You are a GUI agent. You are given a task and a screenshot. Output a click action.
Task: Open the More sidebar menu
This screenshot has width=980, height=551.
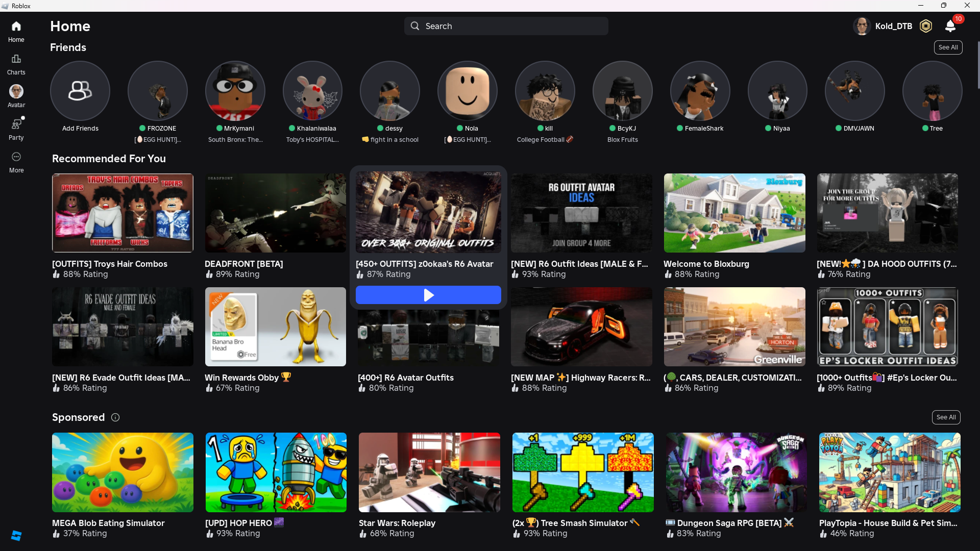click(x=16, y=157)
